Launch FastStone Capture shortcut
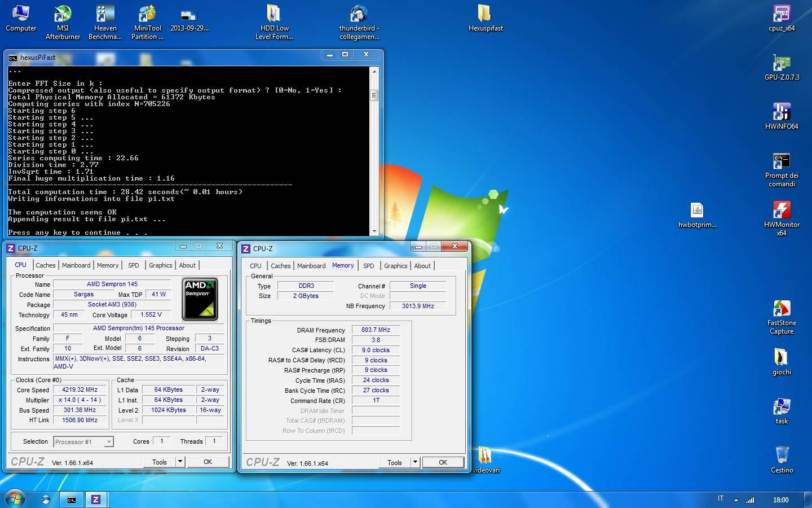This screenshot has height=508, width=812. [782, 317]
